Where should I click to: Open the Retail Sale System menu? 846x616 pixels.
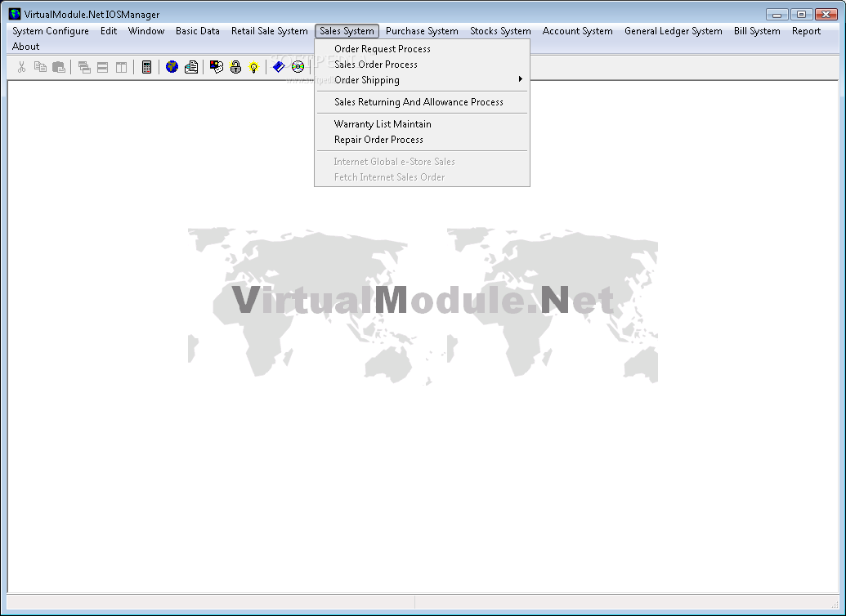(x=269, y=31)
